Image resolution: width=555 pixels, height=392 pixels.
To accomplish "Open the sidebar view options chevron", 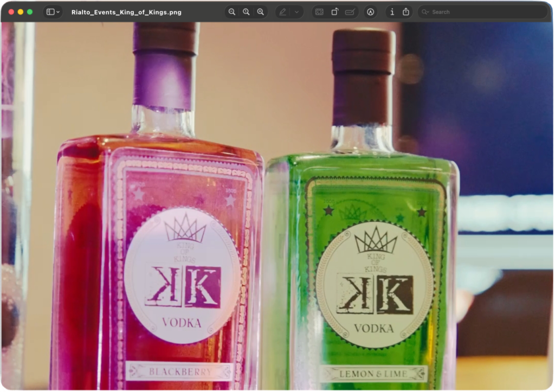I will tap(58, 12).
